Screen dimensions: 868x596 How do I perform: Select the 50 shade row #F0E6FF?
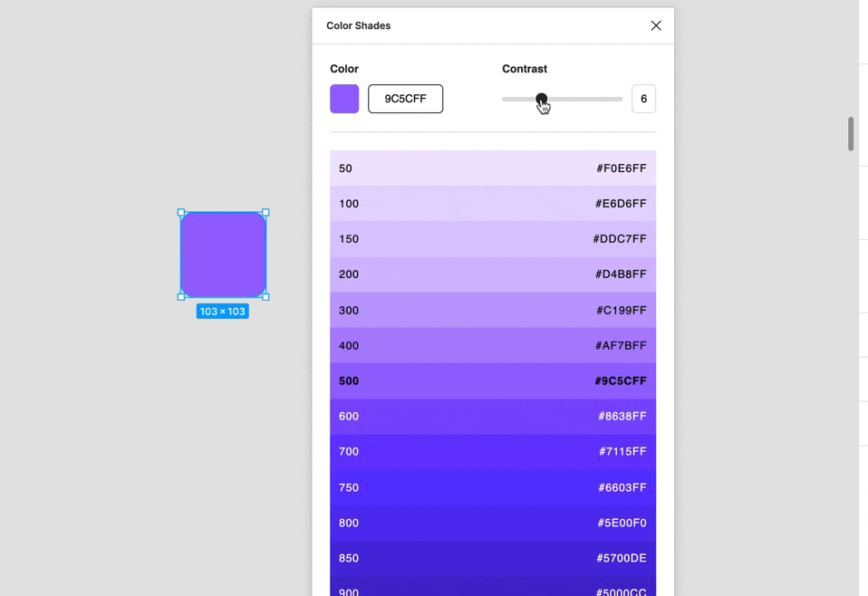[493, 168]
